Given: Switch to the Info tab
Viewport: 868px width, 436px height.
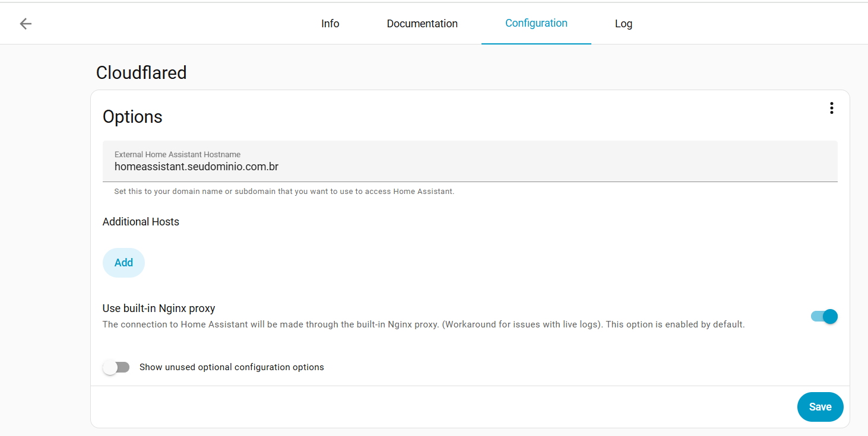Looking at the screenshot, I should pyautogui.click(x=330, y=23).
